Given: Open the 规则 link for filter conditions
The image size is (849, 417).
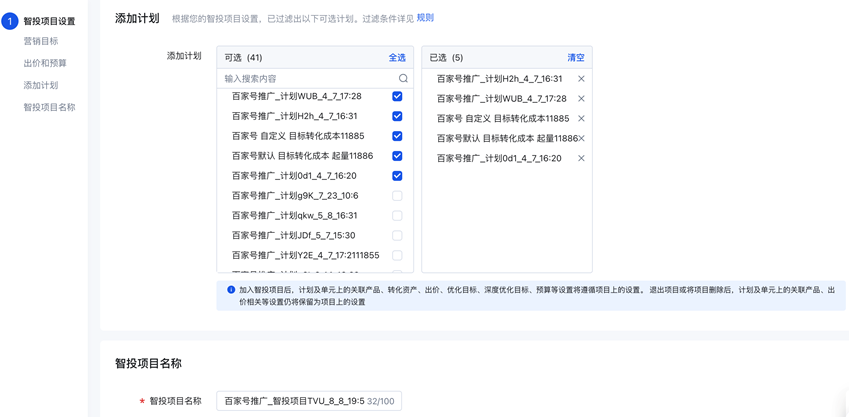Looking at the screenshot, I should click(425, 18).
